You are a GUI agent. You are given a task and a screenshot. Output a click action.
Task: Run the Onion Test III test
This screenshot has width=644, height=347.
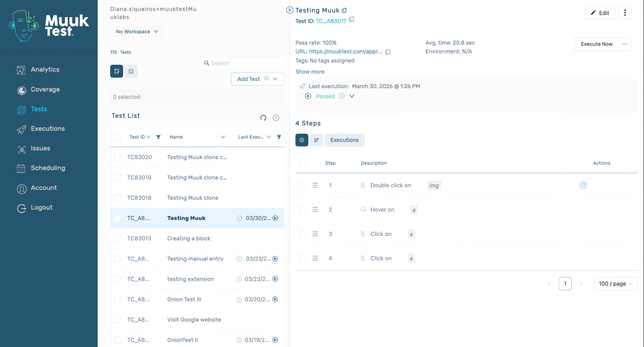tap(275, 299)
